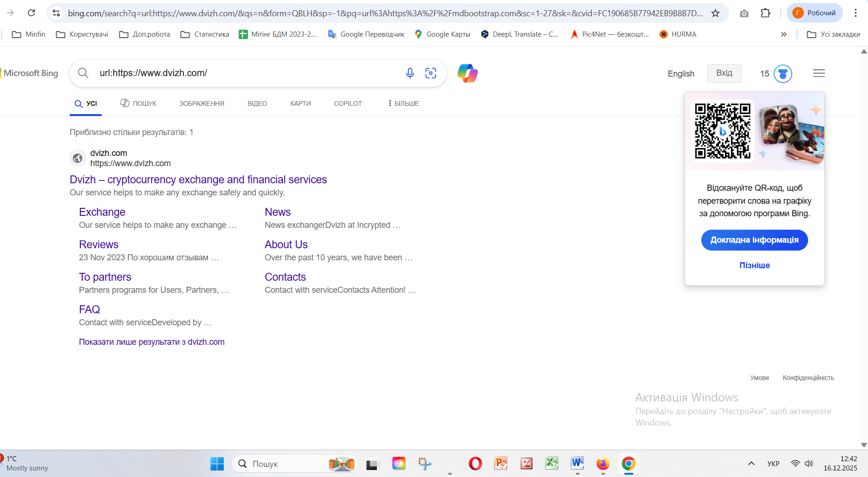Select the УСІ results tab

86,103
